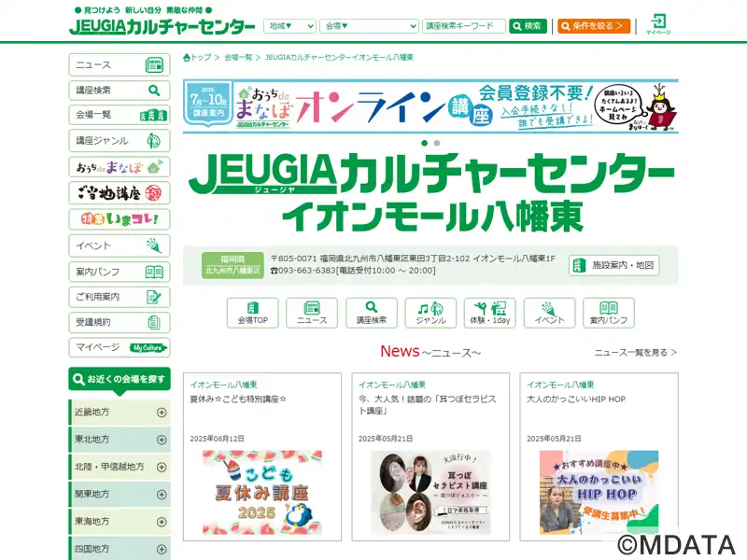The width and height of the screenshot is (747, 560).
Task: Click the HIP HOP 受講生募集中 thumbnail
Action: tap(599, 493)
